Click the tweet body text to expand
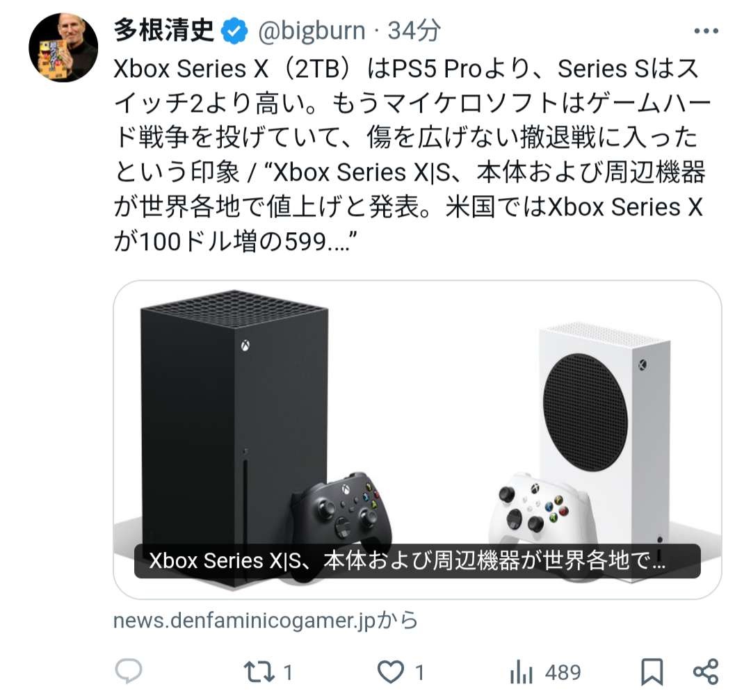 [x=412, y=155]
